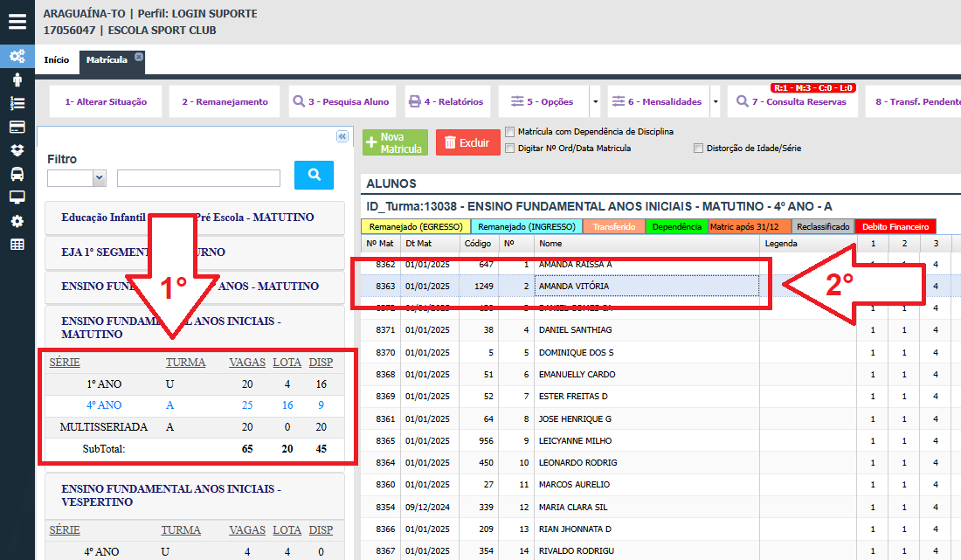Click the Remanejado (EGRESSO) yellow legend
Image resolution: width=961 pixels, height=560 pixels.
point(416,226)
